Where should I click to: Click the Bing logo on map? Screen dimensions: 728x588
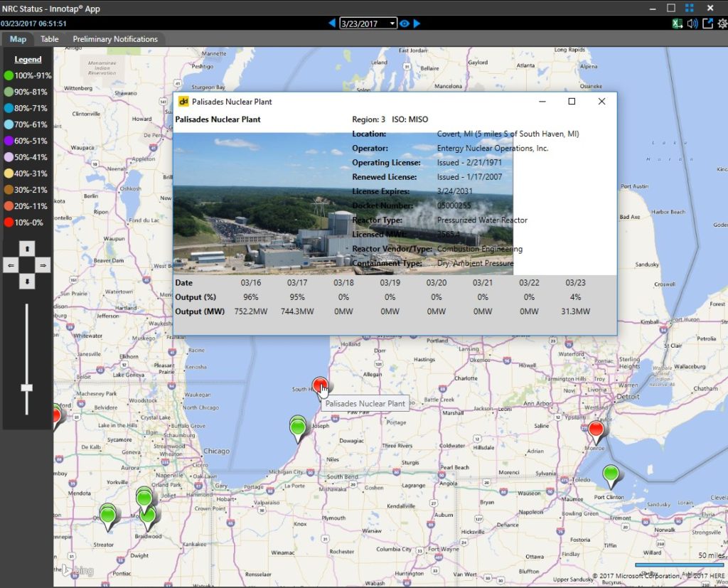click(78, 570)
